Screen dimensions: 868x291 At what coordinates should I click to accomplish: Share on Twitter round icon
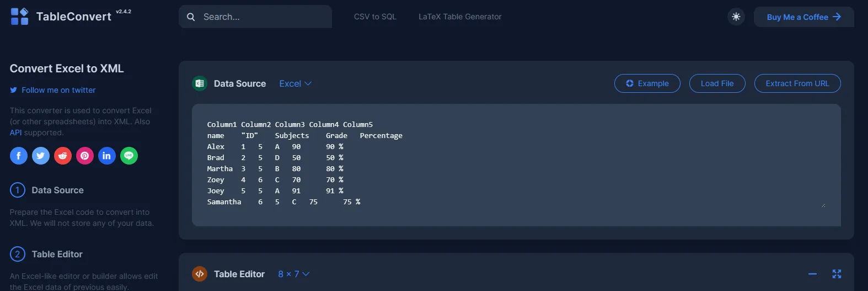click(x=41, y=156)
